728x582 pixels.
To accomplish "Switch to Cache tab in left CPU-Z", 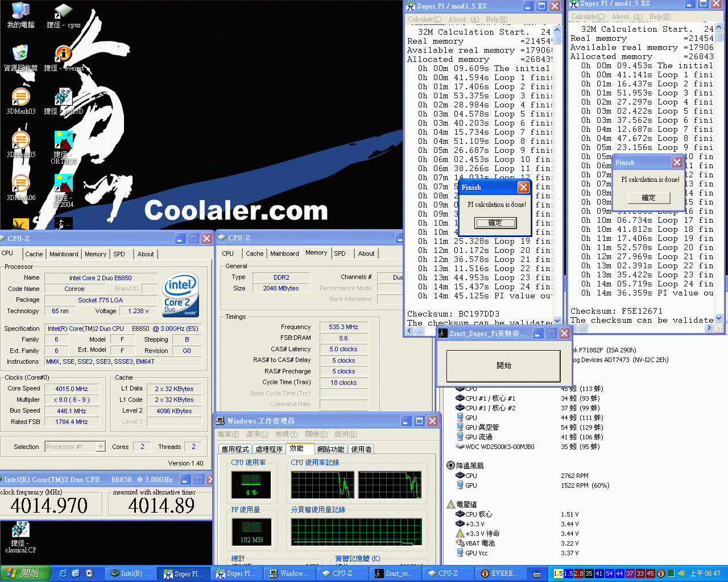I will [34, 254].
